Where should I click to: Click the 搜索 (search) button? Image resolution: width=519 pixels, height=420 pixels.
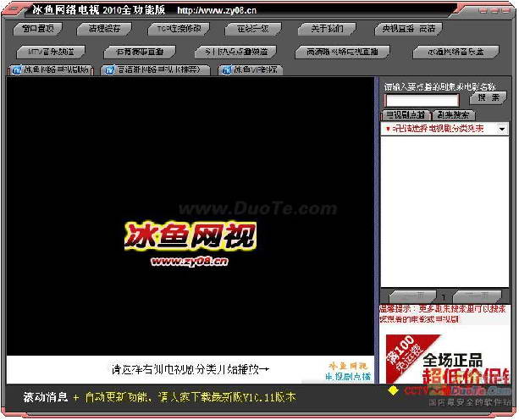489,97
